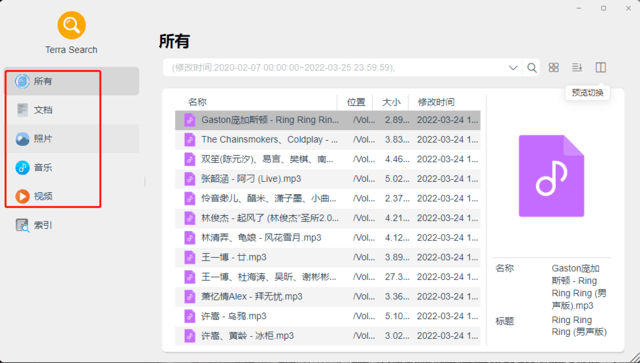
Task: Click the purple music preview thumbnail
Action: point(551,176)
